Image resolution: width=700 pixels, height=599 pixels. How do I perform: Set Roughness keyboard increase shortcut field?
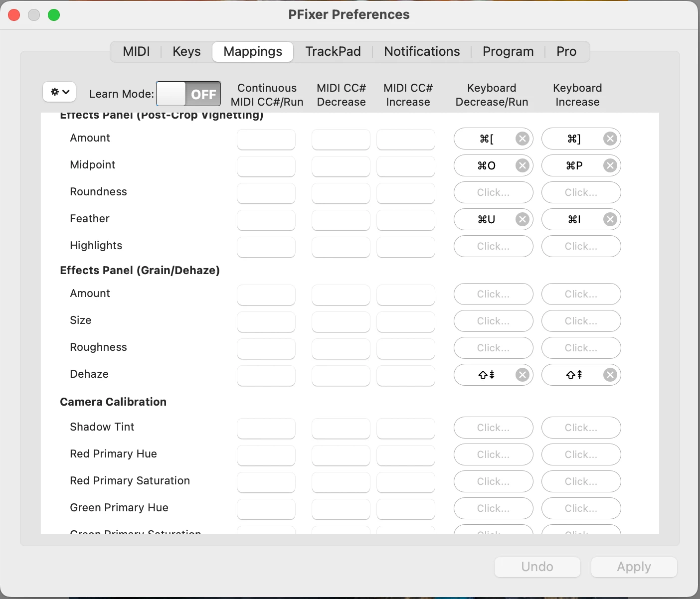click(x=581, y=348)
